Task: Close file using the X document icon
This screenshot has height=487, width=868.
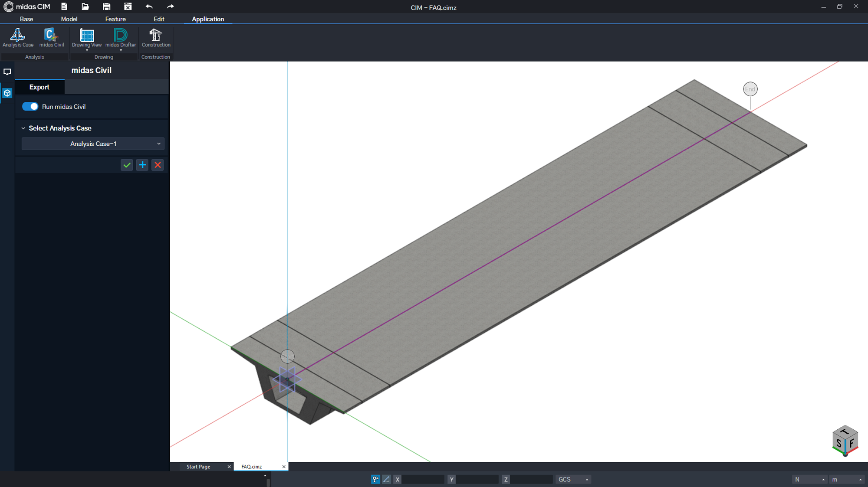Action: pos(128,7)
